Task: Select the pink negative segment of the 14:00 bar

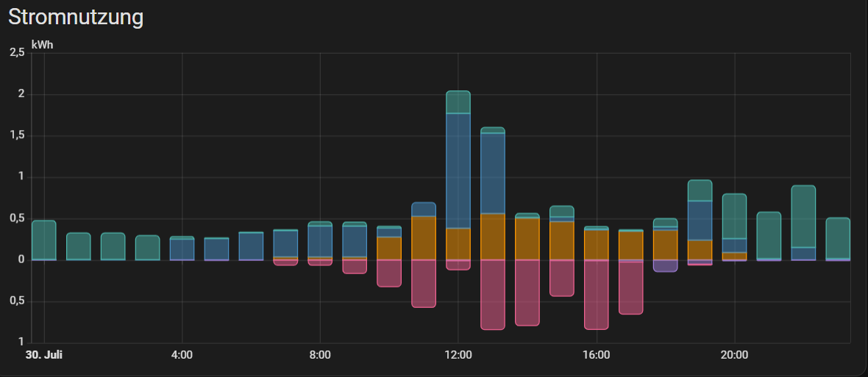Action: click(x=527, y=292)
